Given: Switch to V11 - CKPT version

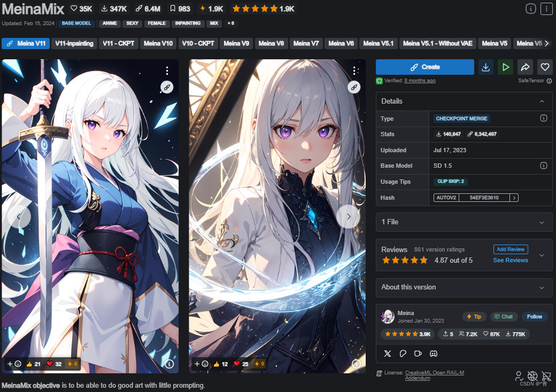Looking at the screenshot, I should [x=119, y=43].
